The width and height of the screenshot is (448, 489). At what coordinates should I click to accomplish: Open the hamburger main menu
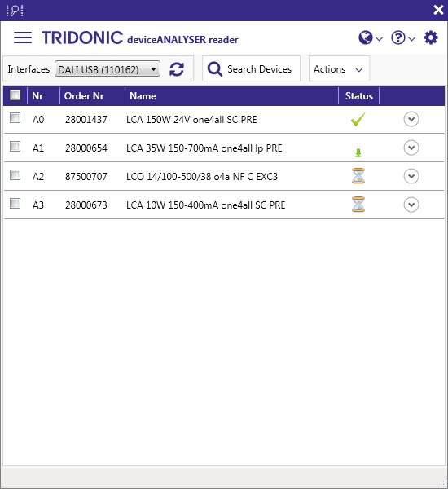(x=23, y=37)
